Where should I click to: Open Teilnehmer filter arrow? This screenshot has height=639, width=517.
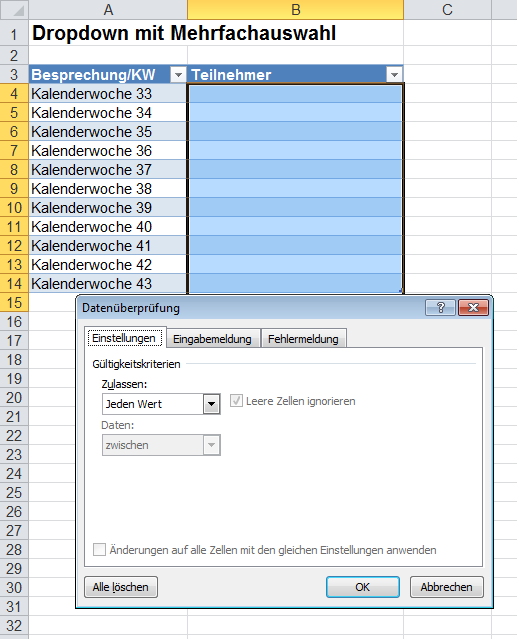[x=394, y=75]
